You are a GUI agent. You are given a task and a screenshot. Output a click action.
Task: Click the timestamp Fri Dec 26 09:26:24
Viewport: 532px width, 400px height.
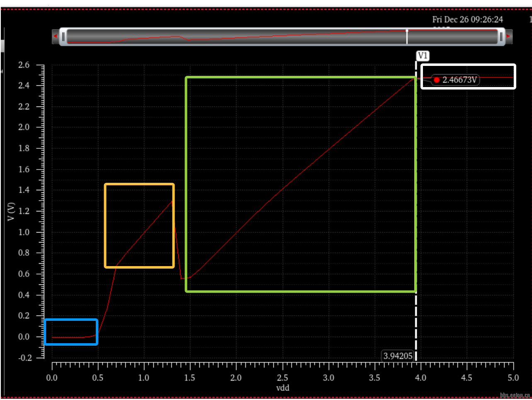click(x=467, y=19)
